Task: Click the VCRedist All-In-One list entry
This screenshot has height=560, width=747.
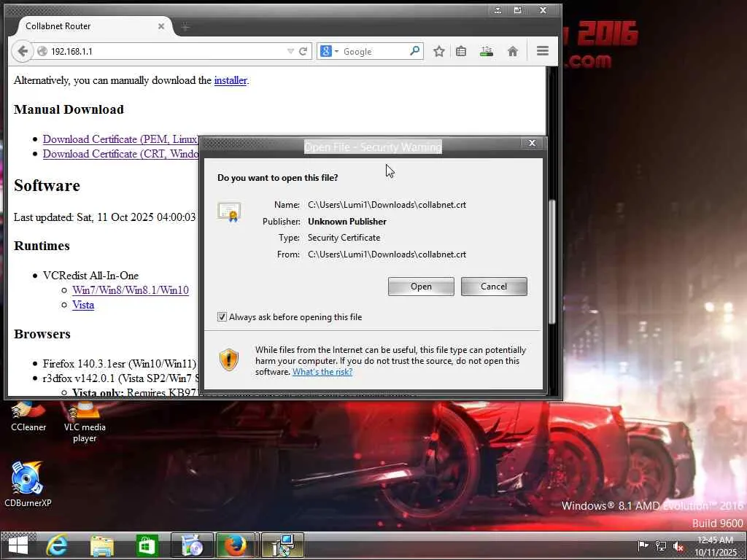Action: tap(90, 276)
